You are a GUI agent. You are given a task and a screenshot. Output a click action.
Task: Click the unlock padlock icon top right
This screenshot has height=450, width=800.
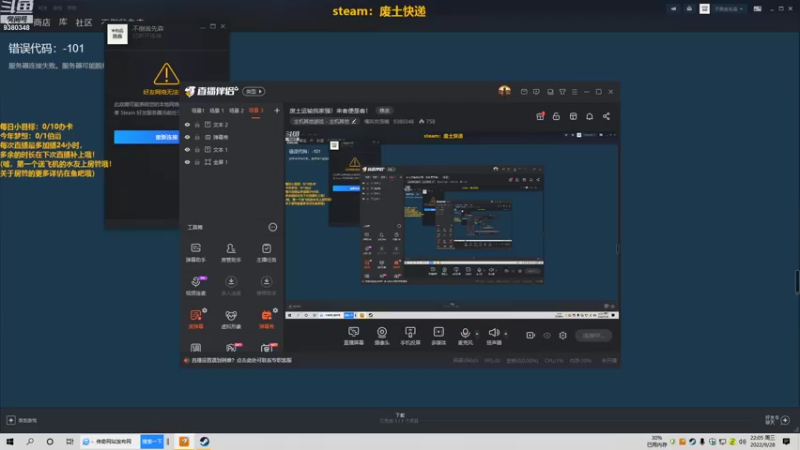pos(556,116)
